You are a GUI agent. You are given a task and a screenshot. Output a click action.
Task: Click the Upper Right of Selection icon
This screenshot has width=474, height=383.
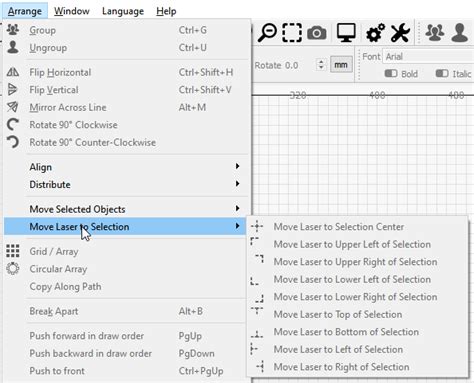(x=260, y=259)
